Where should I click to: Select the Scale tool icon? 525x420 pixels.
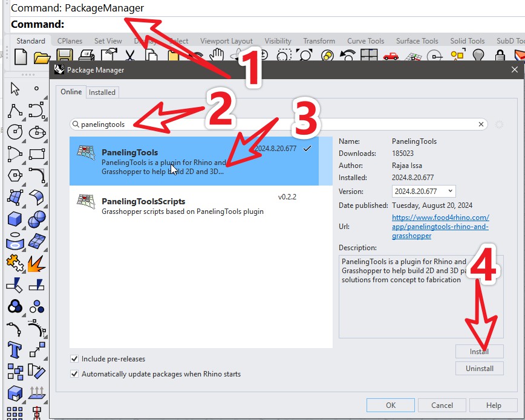pos(37,349)
